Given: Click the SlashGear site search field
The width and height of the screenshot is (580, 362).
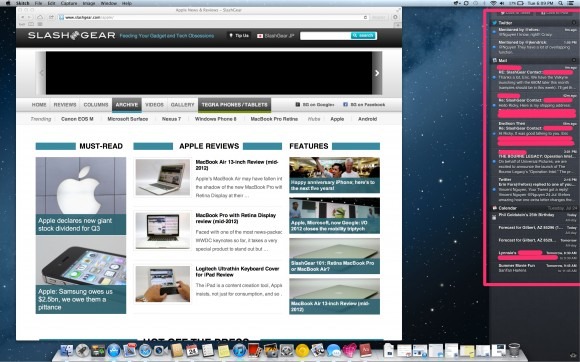Looking at the screenshot, I should point(325,35).
